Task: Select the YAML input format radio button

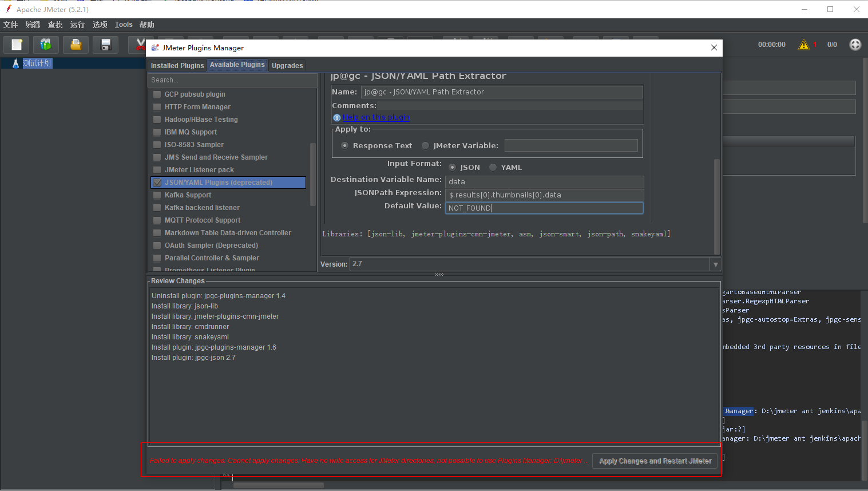Action: tap(493, 167)
